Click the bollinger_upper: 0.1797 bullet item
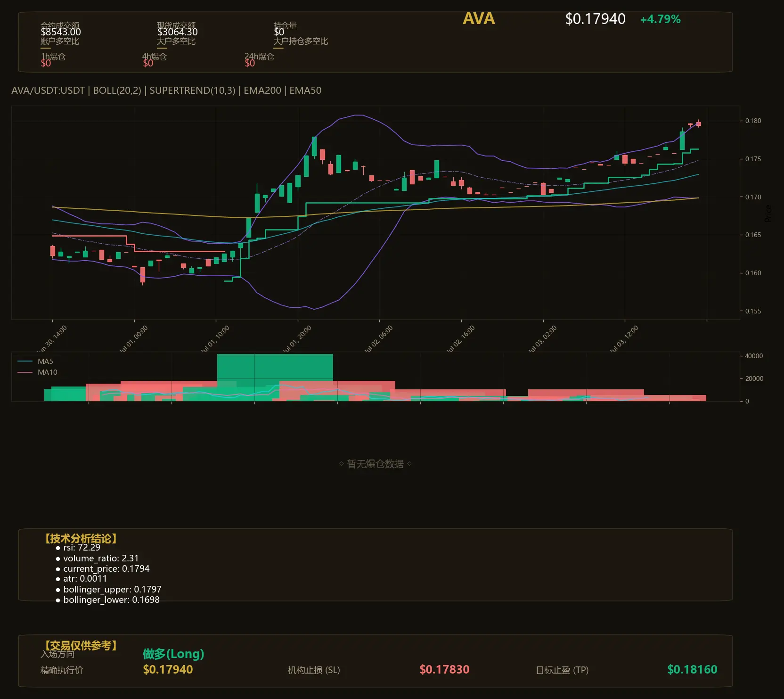784x699 pixels. coord(109,590)
